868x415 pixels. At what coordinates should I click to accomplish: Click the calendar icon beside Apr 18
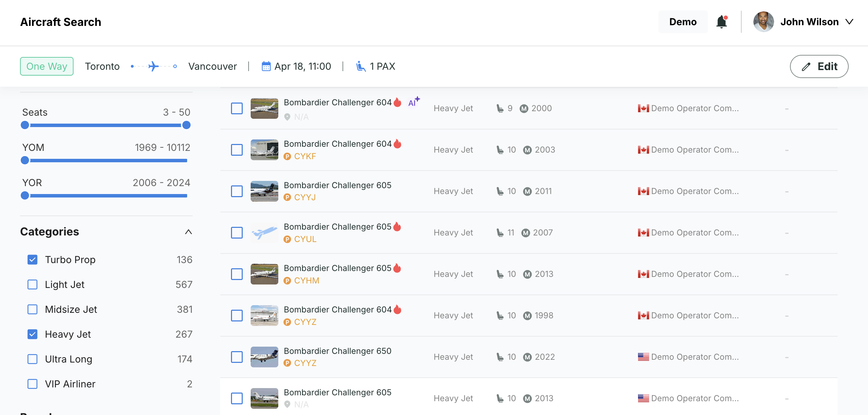(266, 66)
